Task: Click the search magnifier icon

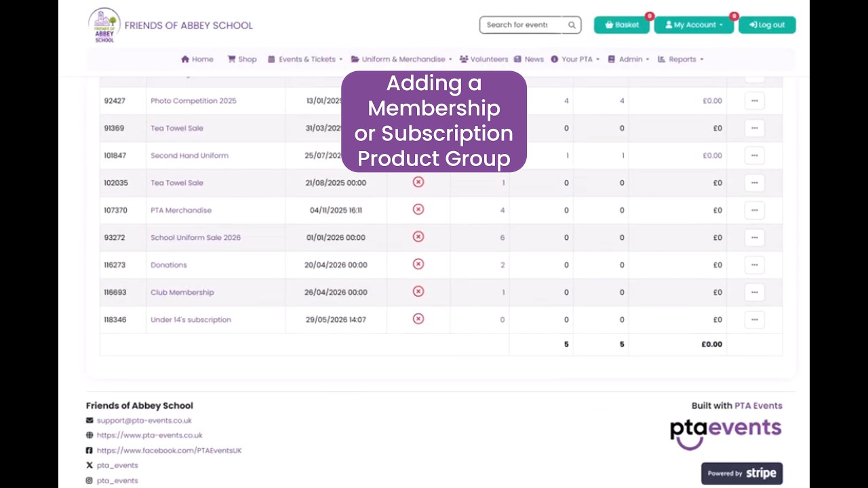Action: tap(572, 25)
